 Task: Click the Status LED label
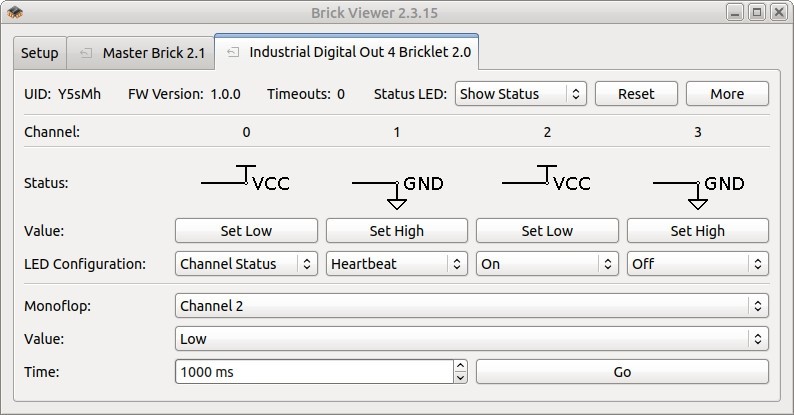click(x=410, y=94)
